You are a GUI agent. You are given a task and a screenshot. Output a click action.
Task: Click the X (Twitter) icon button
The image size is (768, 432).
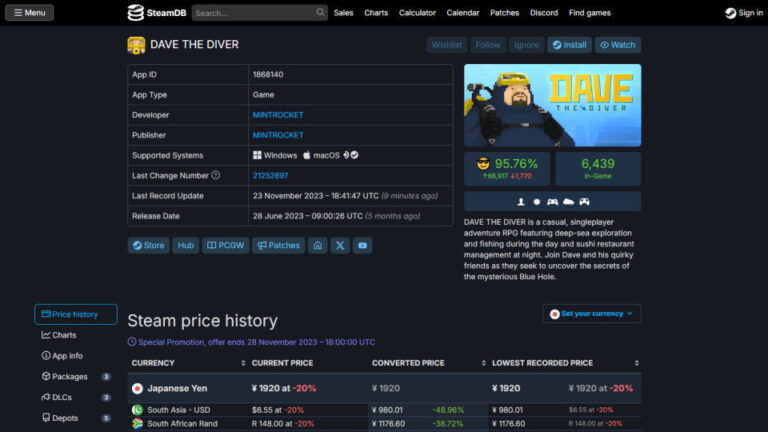coord(340,245)
